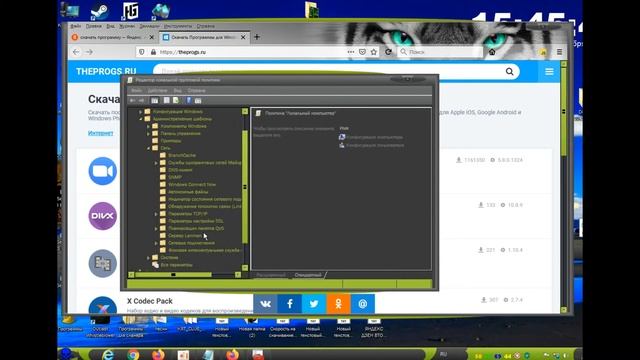Click the Steam desktop icon
The image size is (640, 360).
click(99, 11)
